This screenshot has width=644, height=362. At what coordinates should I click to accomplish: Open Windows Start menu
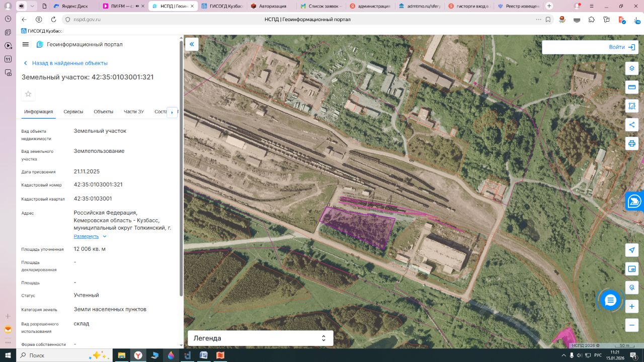(8, 355)
